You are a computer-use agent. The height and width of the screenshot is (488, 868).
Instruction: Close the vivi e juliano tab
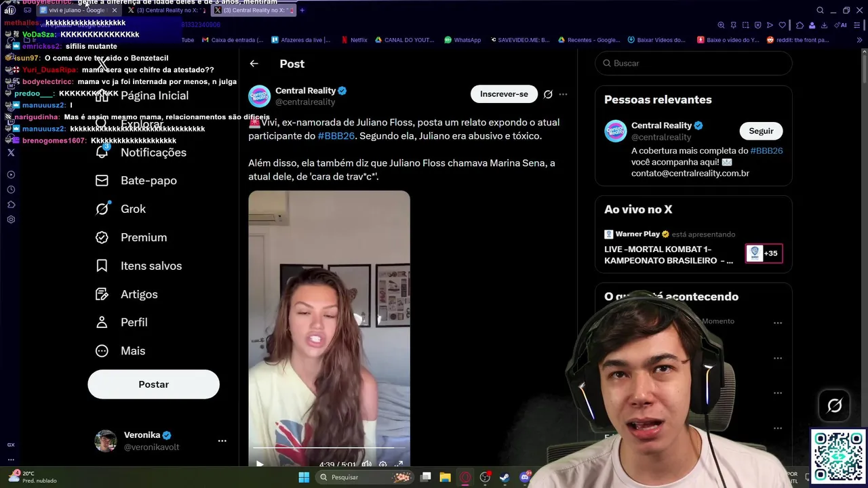pos(114,10)
